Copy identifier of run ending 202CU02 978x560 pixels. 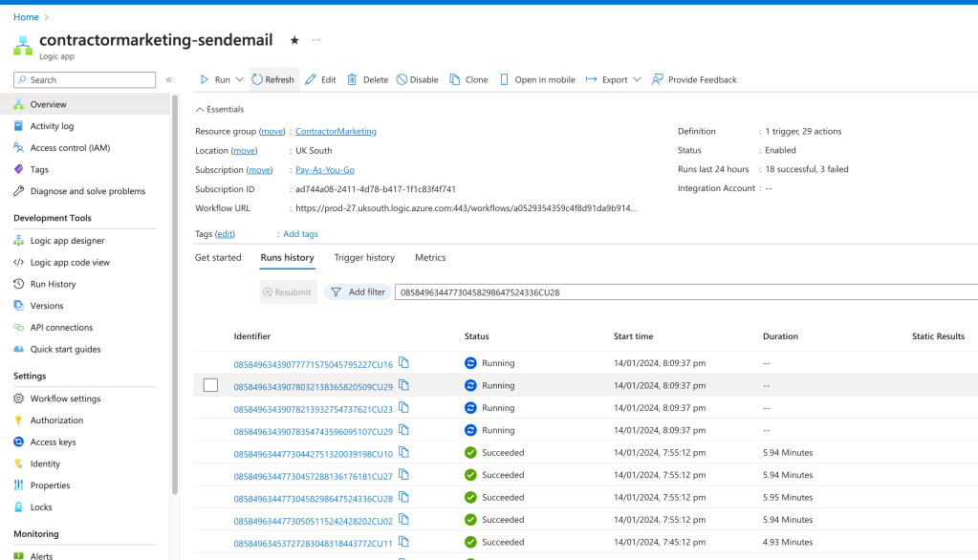point(404,520)
